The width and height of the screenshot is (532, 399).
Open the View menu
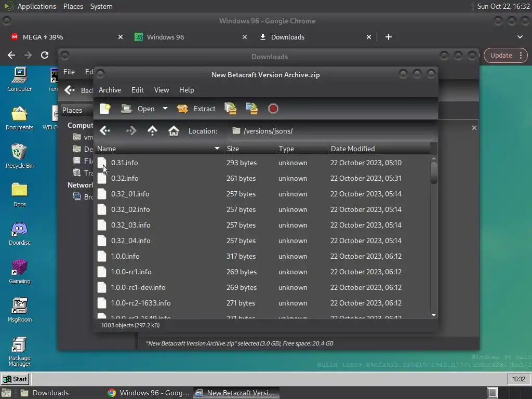162,90
